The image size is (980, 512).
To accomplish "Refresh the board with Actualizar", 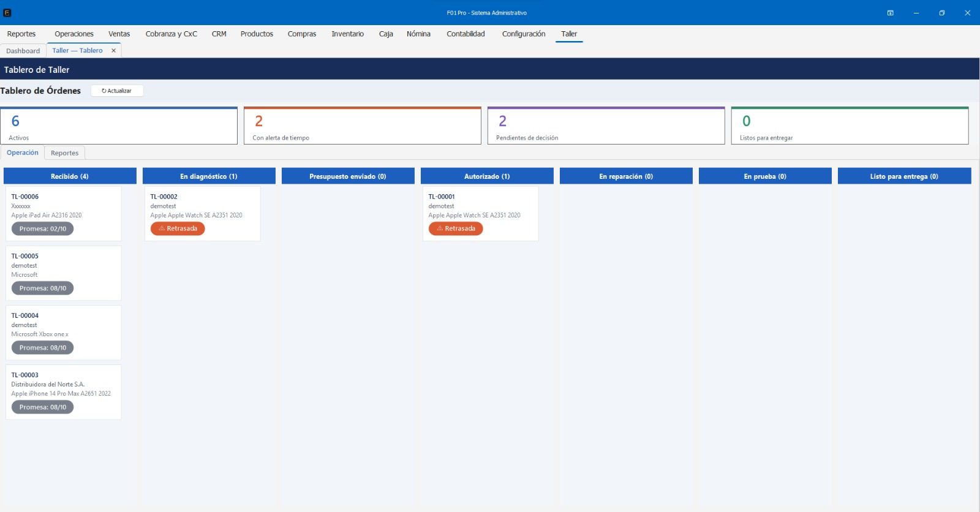I will tap(117, 91).
